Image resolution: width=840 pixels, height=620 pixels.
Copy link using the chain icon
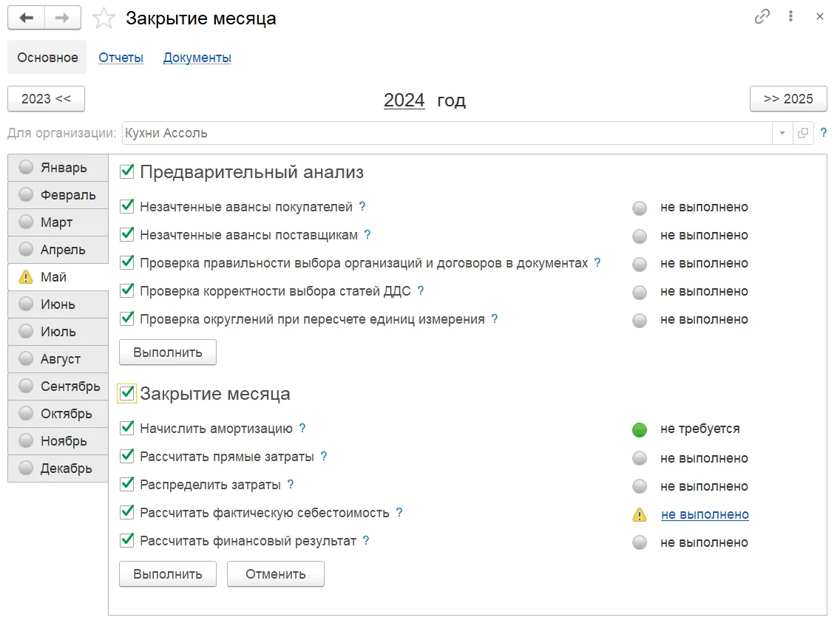pyautogui.click(x=762, y=16)
